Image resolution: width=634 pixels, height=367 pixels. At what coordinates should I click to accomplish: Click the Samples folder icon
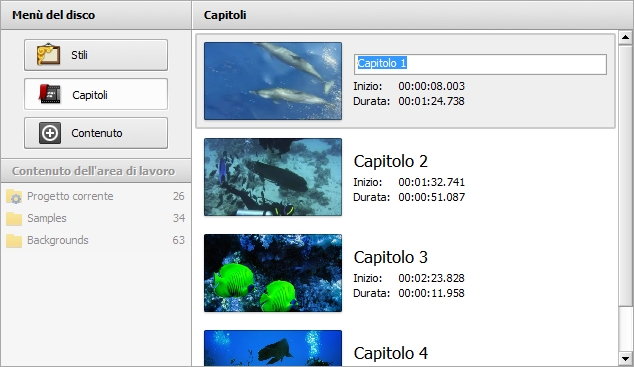[x=14, y=218]
